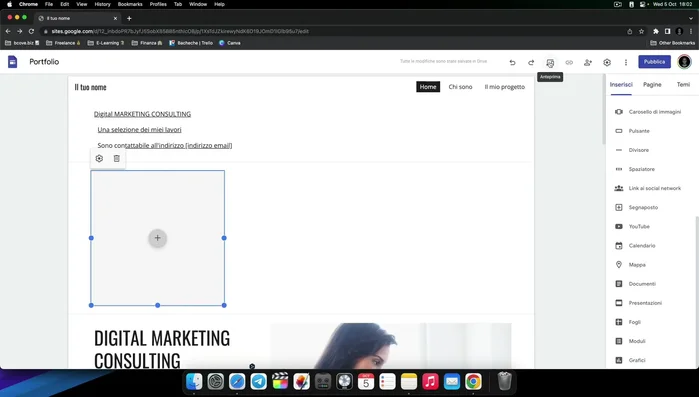Screen dimensions: 699x397
Task: Delete the placeholder with the trash icon
Action: click(x=116, y=159)
